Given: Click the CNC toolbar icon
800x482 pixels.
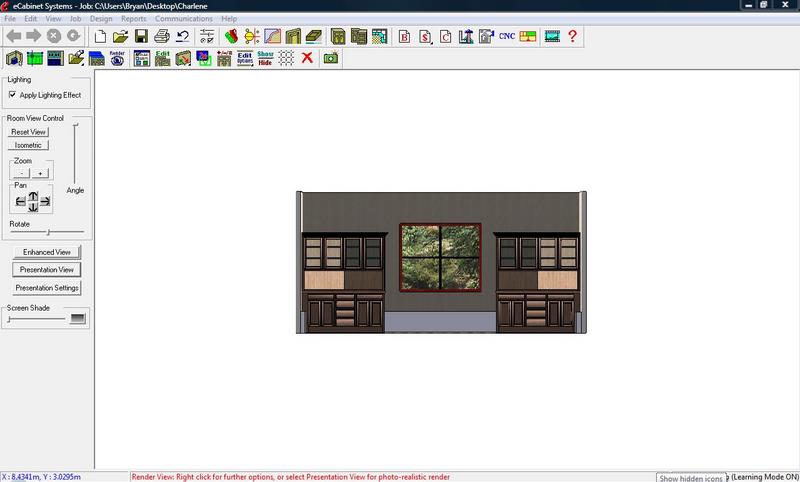Looking at the screenshot, I should point(507,36).
